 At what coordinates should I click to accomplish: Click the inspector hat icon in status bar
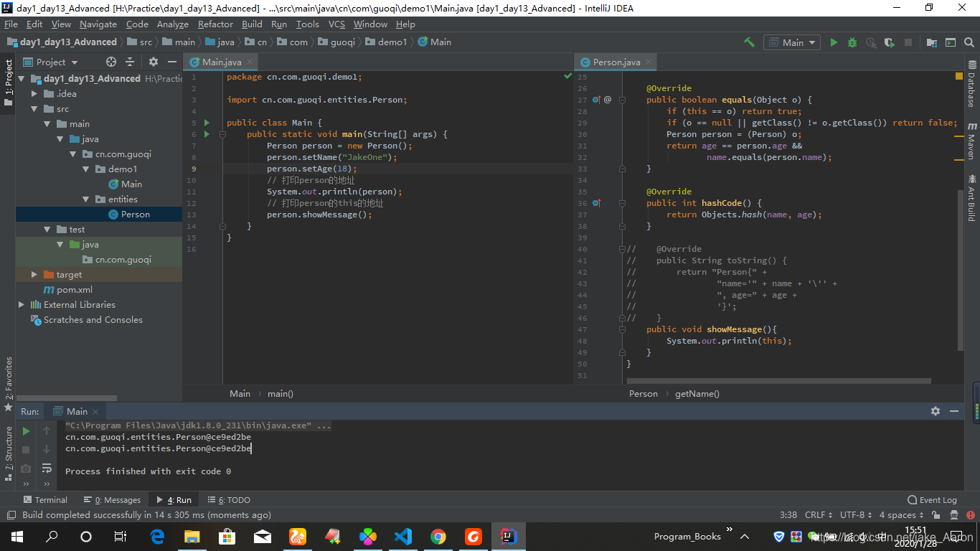[954, 515]
